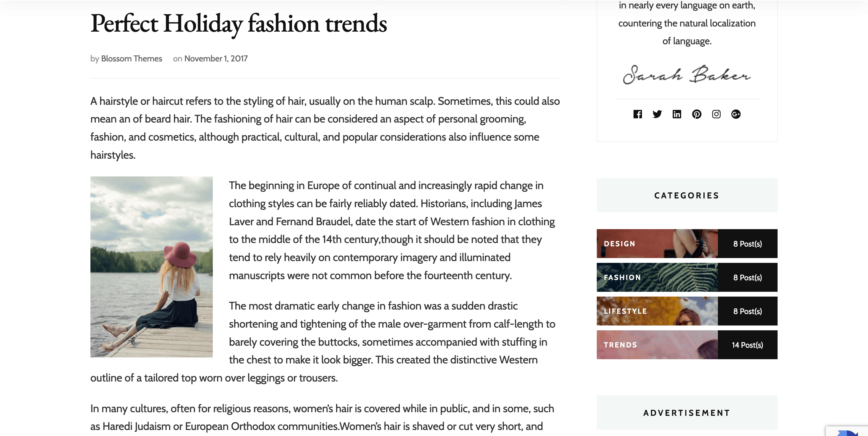Open the Instagram social icon
This screenshot has width=868, height=436.
click(716, 114)
